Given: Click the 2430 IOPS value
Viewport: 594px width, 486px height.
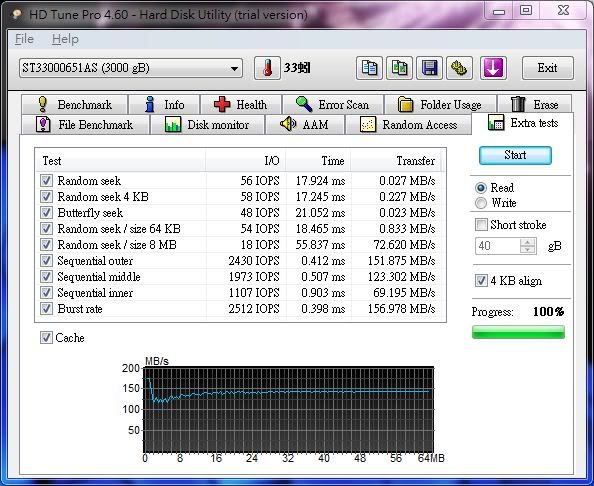Looking at the screenshot, I should (x=254, y=261).
